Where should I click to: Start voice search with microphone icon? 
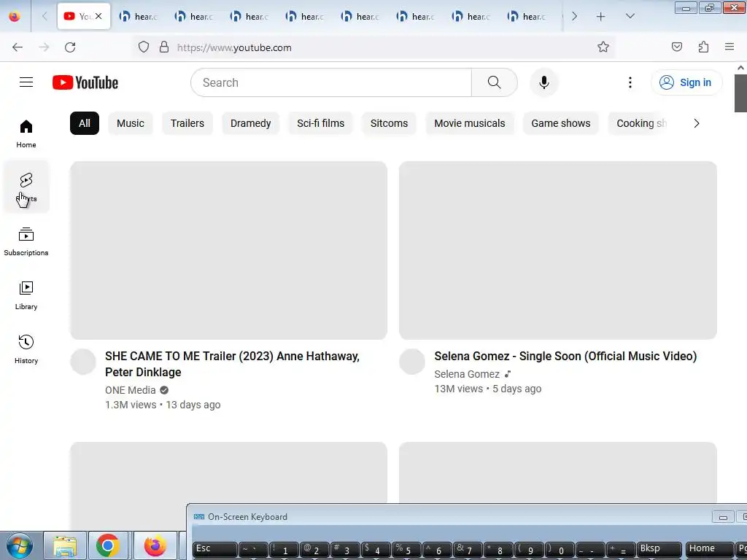pyautogui.click(x=543, y=82)
